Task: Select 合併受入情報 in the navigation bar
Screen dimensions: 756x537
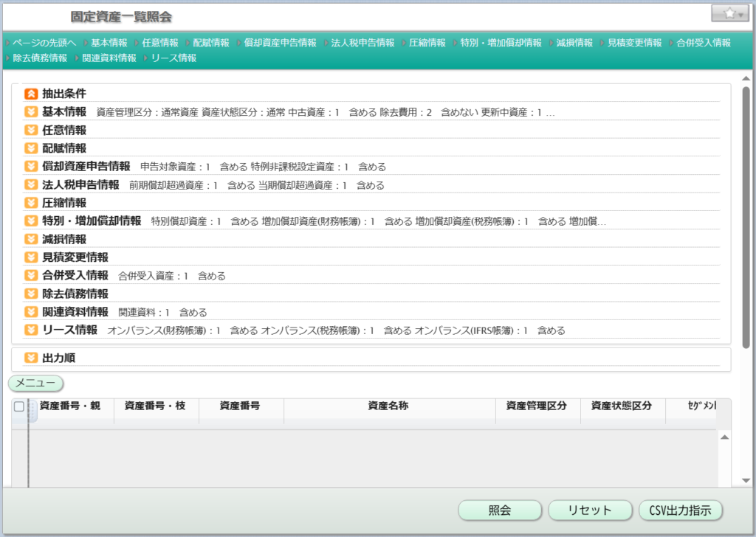Action: click(704, 43)
